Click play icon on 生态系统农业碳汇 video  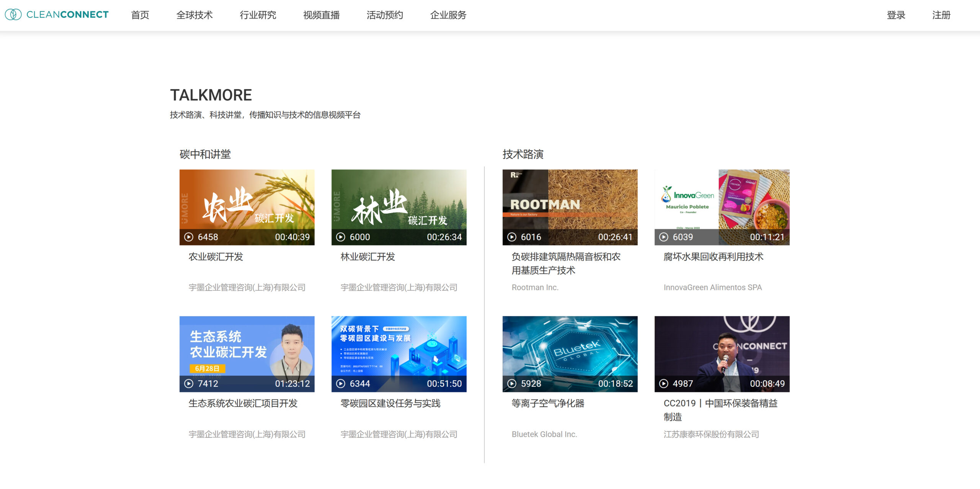click(189, 384)
